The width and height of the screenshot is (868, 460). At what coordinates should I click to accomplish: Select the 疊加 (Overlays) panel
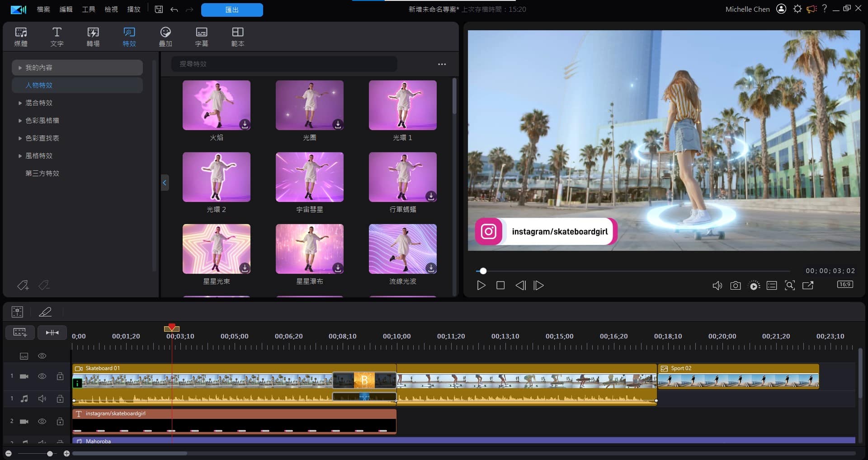165,36
